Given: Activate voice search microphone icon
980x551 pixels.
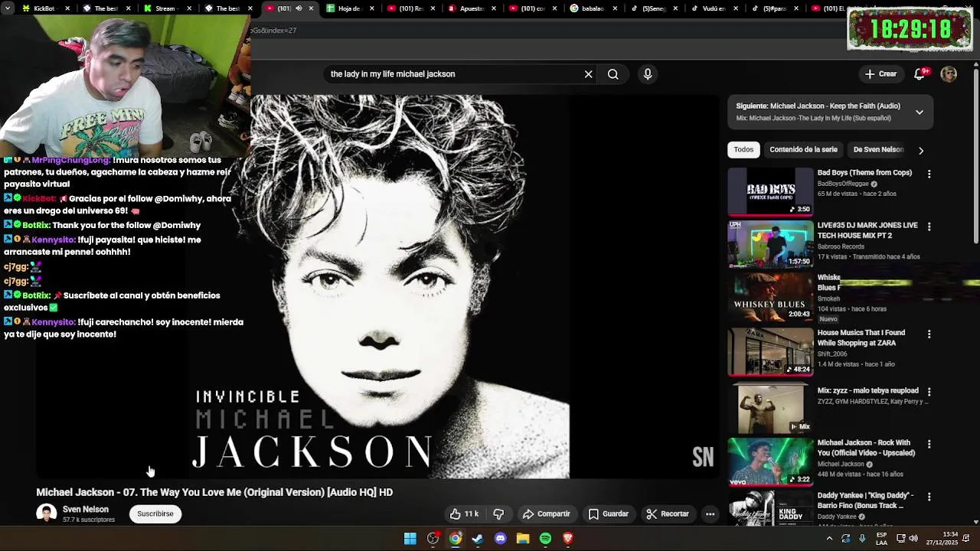Looking at the screenshot, I should pyautogui.click(x=648, y=74).
